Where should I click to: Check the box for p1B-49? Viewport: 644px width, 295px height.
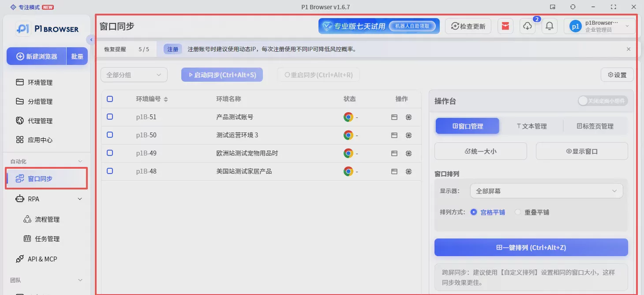click(x=110, y=153)
